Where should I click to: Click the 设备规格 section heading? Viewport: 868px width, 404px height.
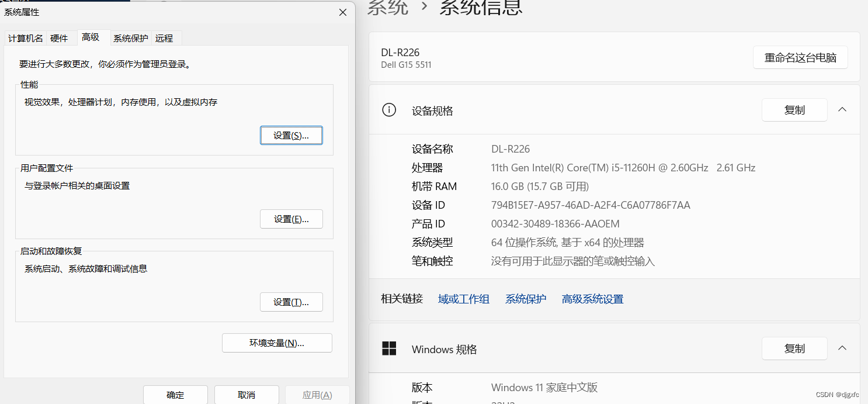[x=432, y=111]
